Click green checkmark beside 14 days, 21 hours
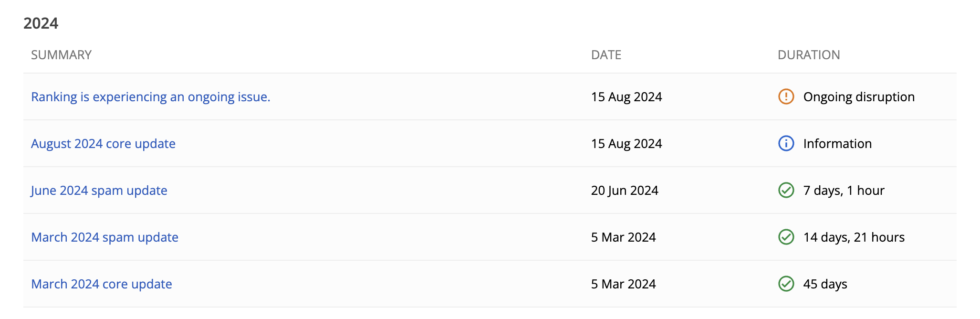 point(786,237)
